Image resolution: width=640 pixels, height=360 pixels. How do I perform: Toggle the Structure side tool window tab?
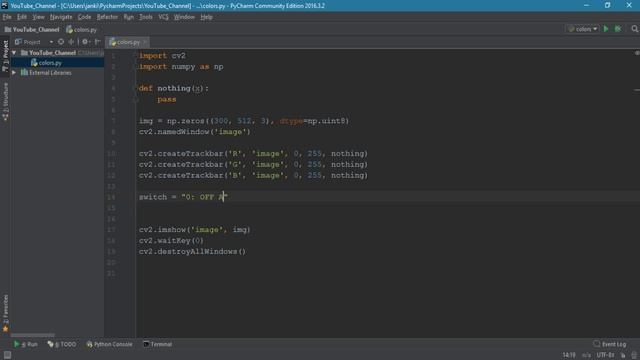point(5,102)
